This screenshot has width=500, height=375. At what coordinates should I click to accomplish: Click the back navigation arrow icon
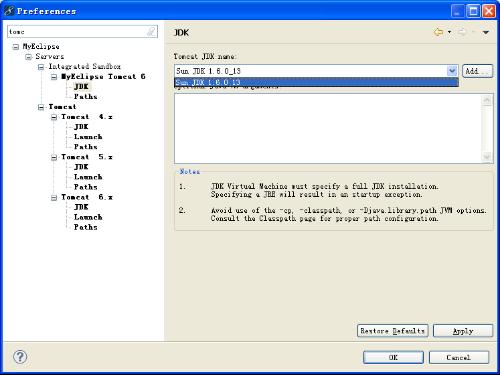(x=439, y=32)
